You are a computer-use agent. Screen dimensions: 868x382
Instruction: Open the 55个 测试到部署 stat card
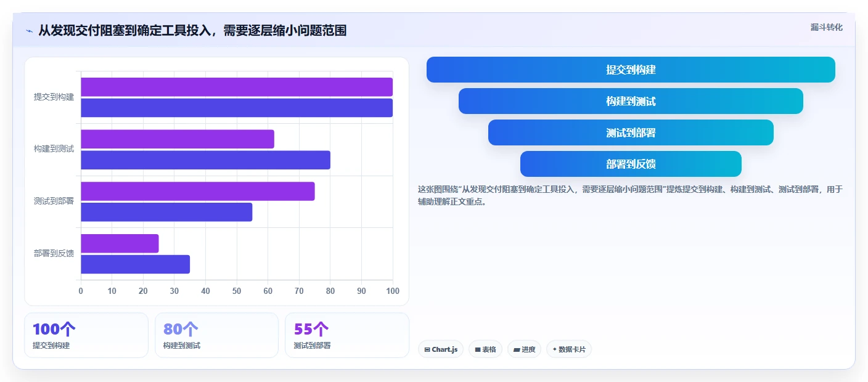coord(347,335)
